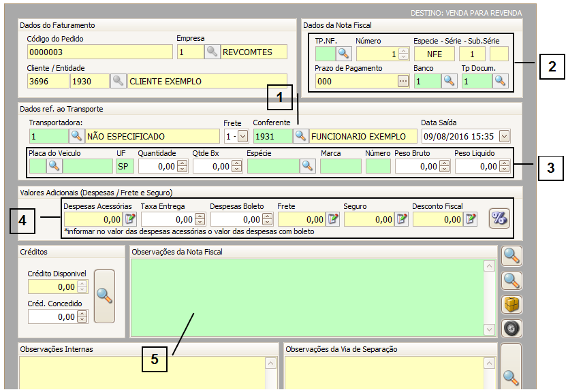Increase the Taxa Entrega value with the up arrow
Viewport: 568px width, 392px height.
(200, 216)
